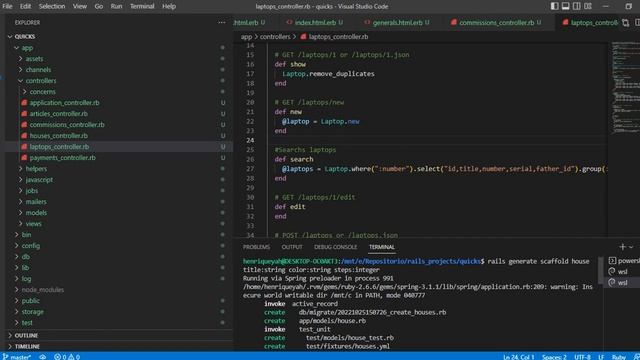Switch to OUTPUT panel tab
The image size is (640, 360).
pos(292,247)
